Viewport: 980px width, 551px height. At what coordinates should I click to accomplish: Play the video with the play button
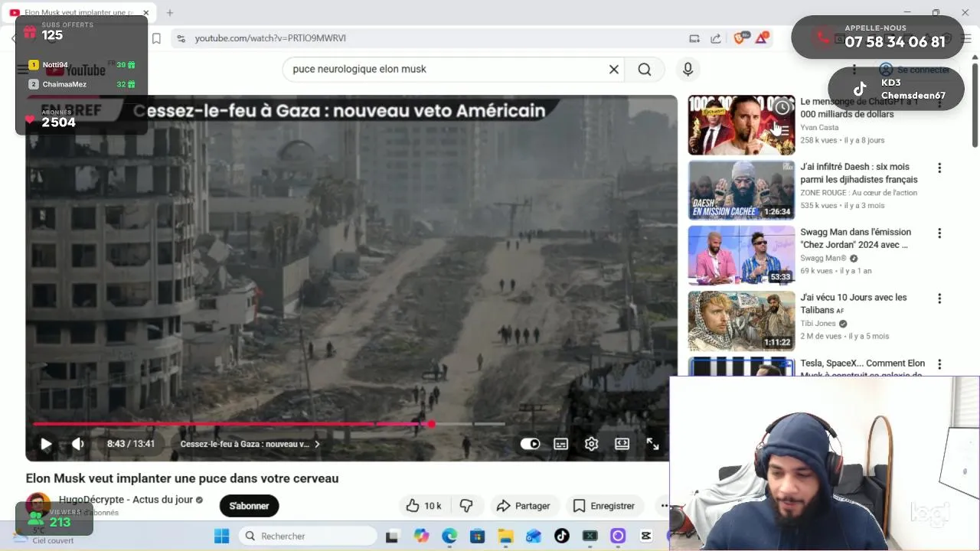pyautogui.click(x=46, y=444)
